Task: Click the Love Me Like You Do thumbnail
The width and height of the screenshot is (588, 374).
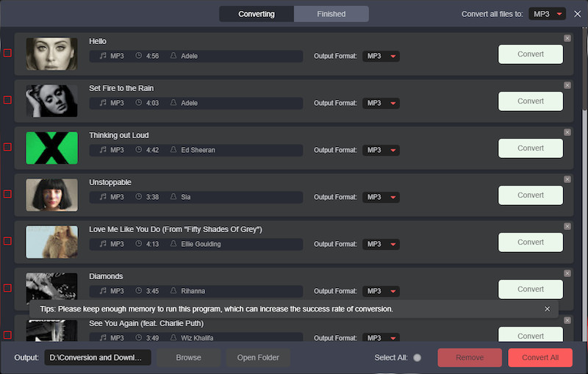Action: 51,242
